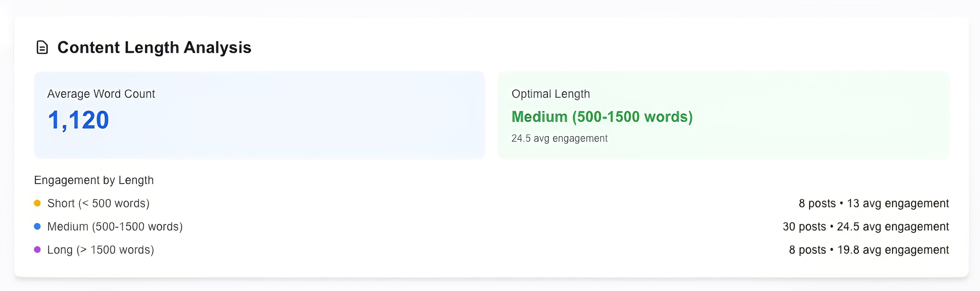Image resolution: width=980 pixels, height=291 pixels.
Task: Toggle the yellow Short category indicator
Action: coord(37,203)
